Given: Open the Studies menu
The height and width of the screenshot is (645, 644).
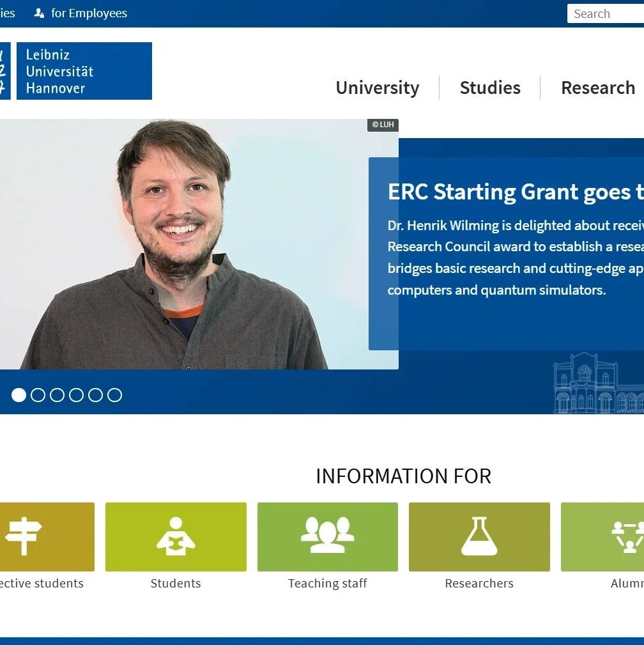Looking at the screenshot, I should pyautogui.click(x=490, y=88).
